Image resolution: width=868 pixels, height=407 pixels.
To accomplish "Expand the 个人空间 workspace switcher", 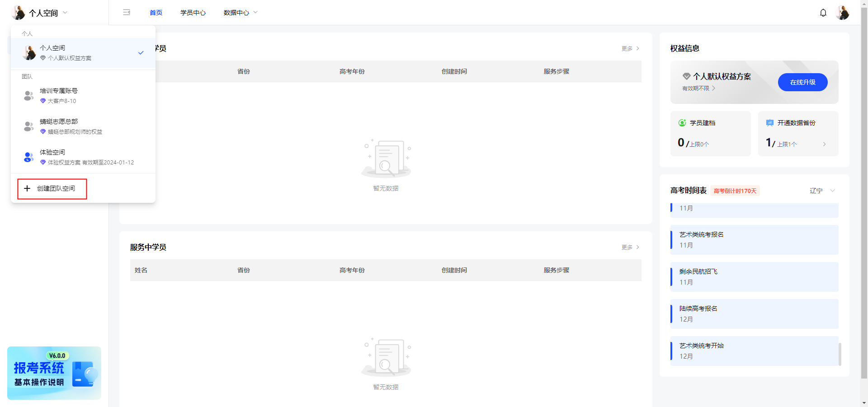I will (x=41, y=13).
